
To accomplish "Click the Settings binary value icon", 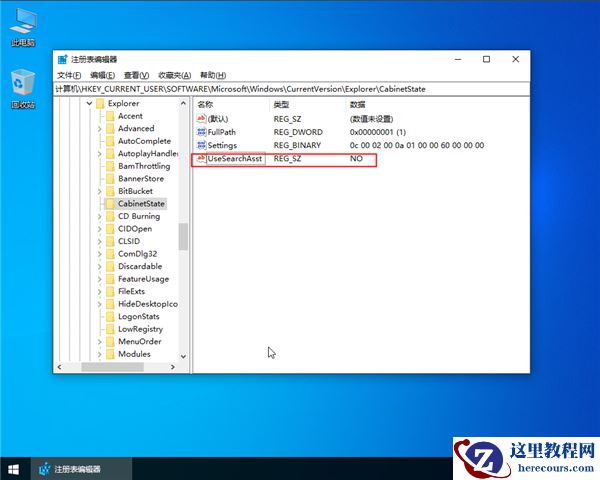I will pos(201,145).
